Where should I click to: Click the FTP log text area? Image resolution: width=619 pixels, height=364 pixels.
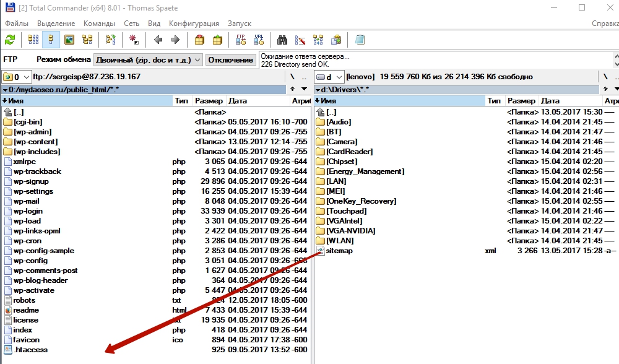[x=436, y=60]
